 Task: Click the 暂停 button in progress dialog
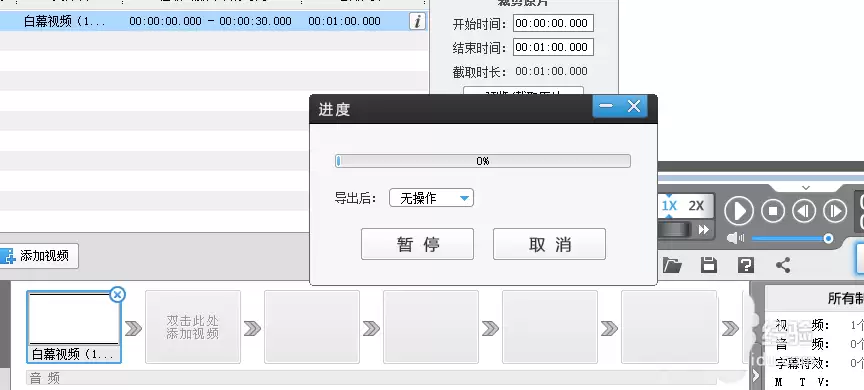[x=417, y=244]
